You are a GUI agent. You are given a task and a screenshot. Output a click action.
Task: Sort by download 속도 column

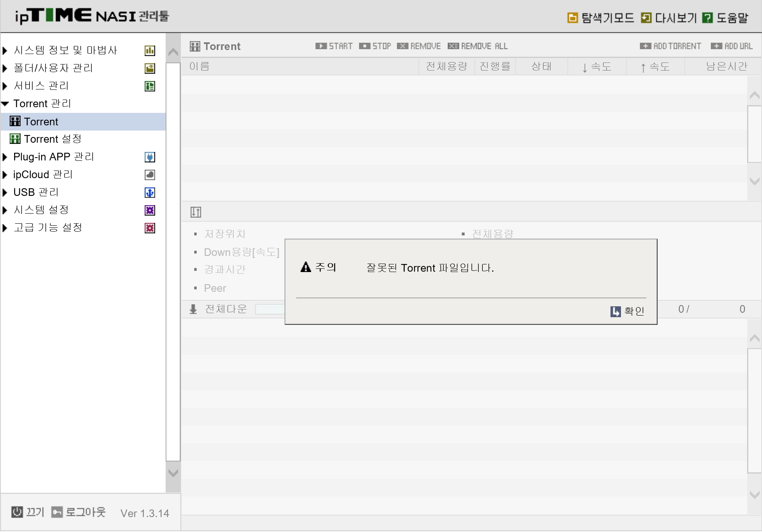[597, 66]
